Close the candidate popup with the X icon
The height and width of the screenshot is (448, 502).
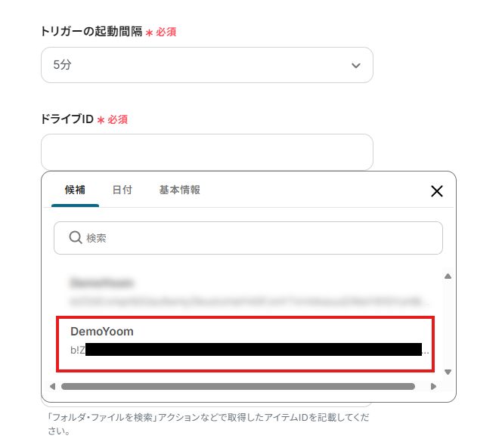[x=437, y=191]
